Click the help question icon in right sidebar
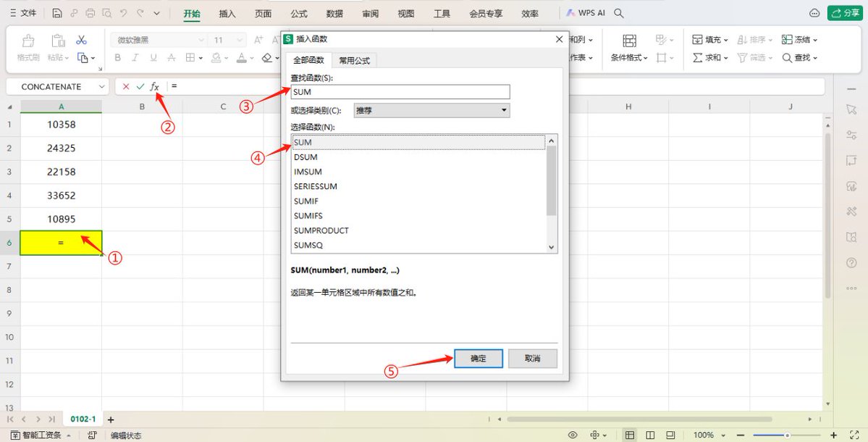The height and width of the screenshot is (442, 868). tap(851, 263)
